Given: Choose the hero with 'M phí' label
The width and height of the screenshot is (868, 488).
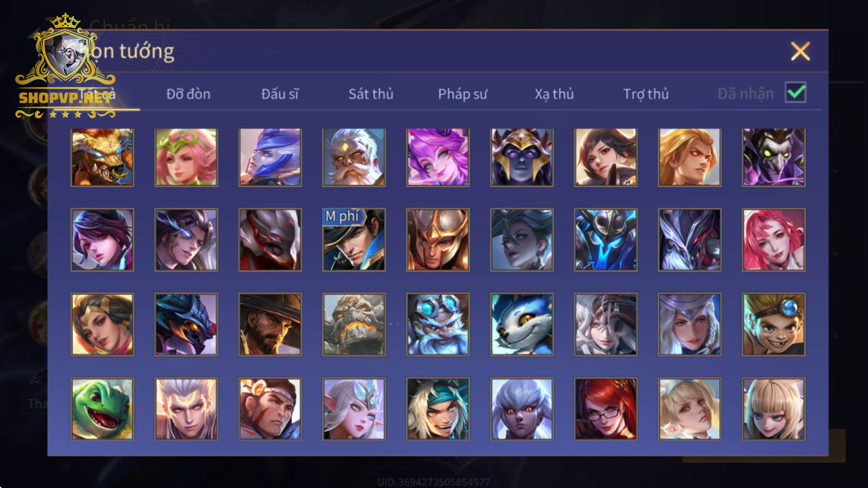Looking at the screenshot, I should click(x=354, y=240).
